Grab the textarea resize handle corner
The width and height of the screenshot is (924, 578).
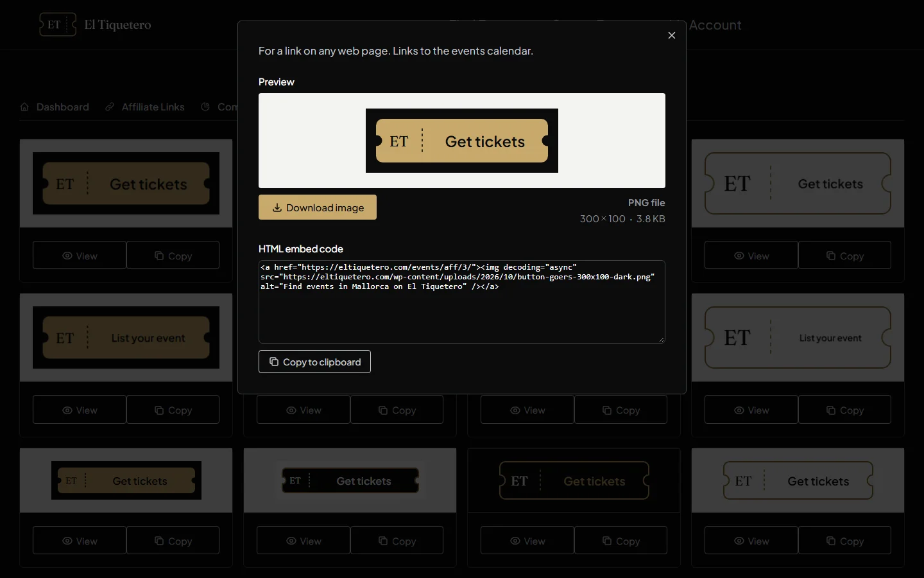662,340
